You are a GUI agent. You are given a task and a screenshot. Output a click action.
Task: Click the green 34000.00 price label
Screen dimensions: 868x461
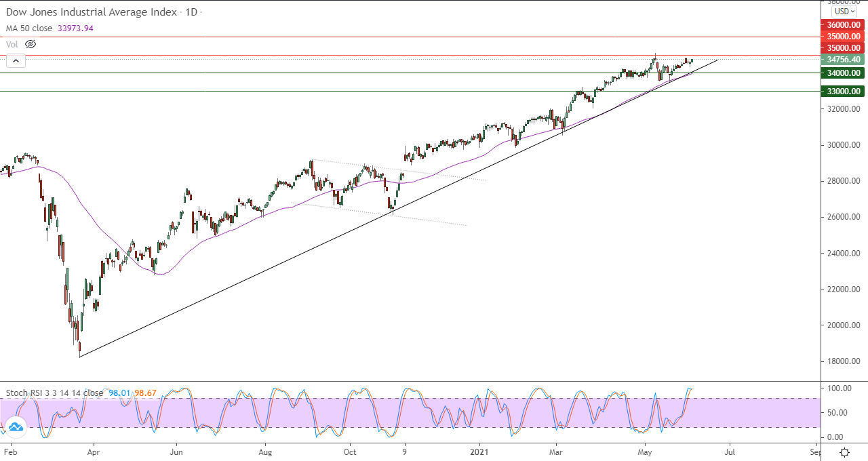[844, 73]
